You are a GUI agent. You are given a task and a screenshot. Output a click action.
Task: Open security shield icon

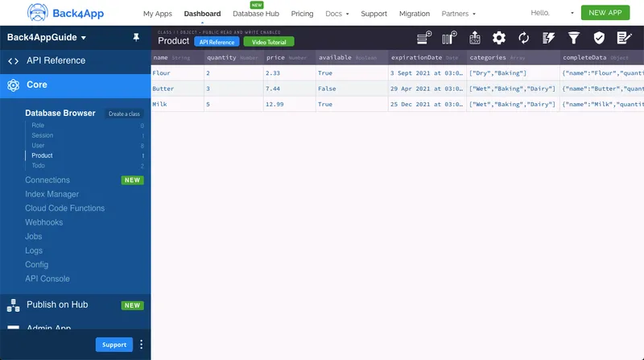click(598, 38)
